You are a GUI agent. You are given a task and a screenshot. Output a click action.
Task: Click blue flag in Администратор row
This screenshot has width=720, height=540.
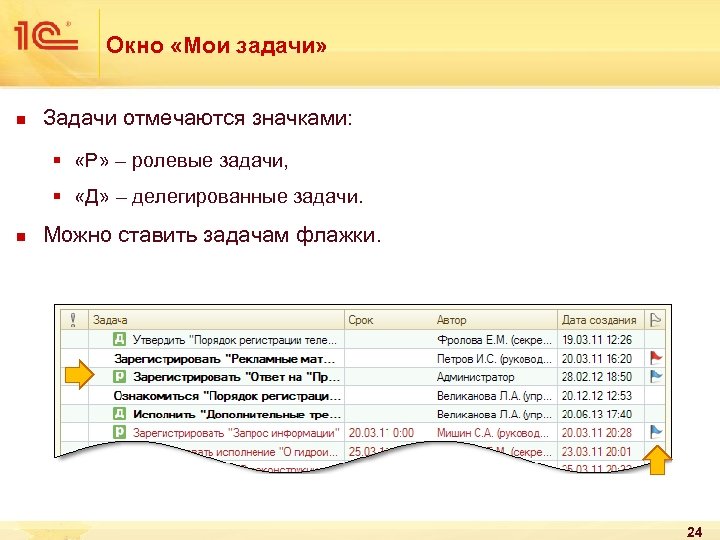click(x=656, y=377)
